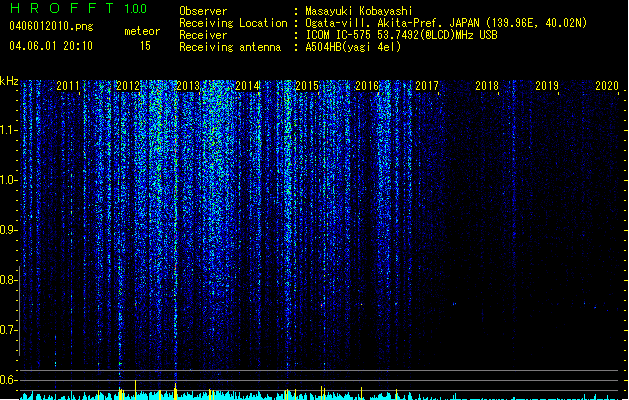Click the 1.0 kHz axis label
This screenshot has height=400, width=629.
[x=8, y=180]
